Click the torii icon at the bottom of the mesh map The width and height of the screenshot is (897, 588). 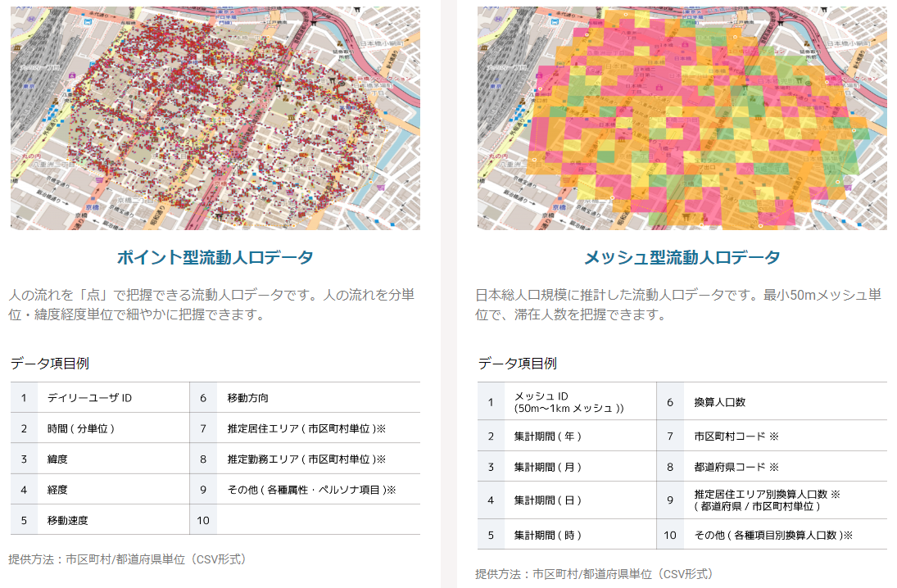coord(686,216)
